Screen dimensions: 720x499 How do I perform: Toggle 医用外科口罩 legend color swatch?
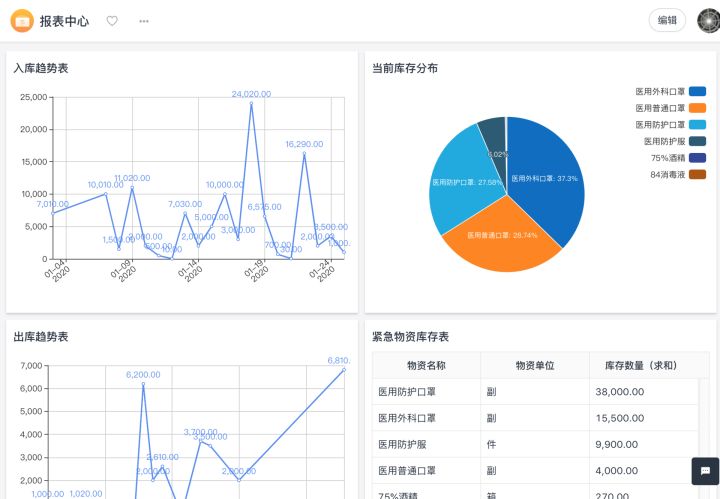point(698,91)
